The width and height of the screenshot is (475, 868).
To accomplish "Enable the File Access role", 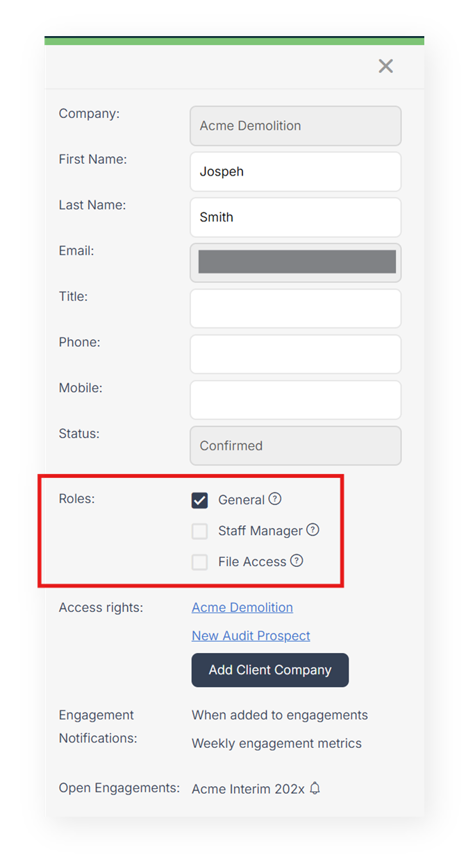I will (199, 562).
